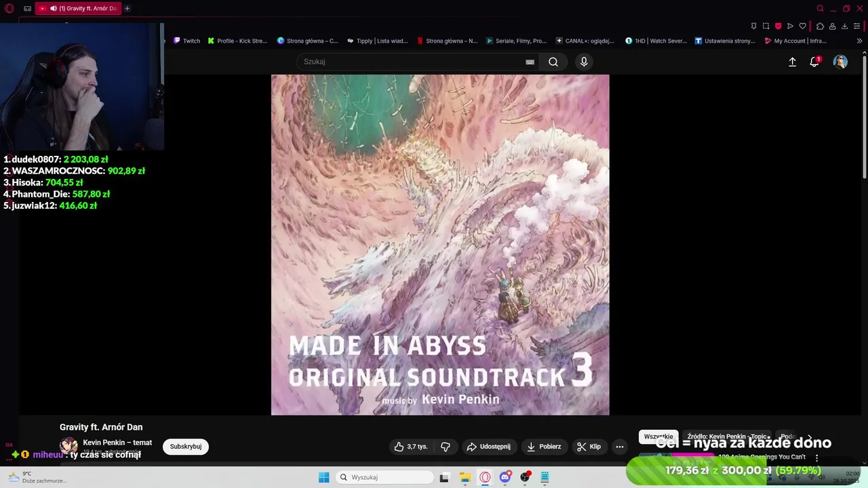Open File Explorer from taskbar
This screenshot has width=868, height=488.
pyautogui.click(x=465, y=477)
